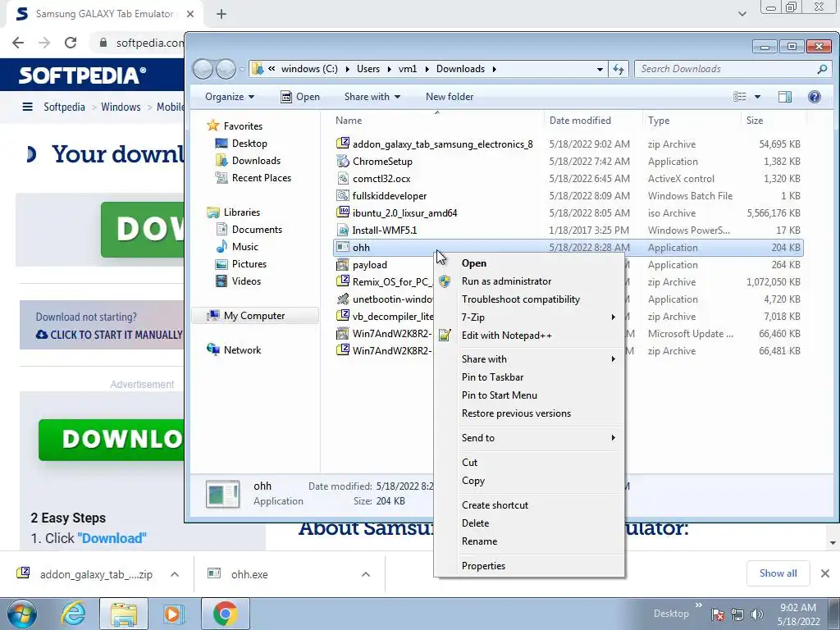This screenshot has width=840, height=630.
Task: Select the ibuntu_2.0_lixsur_amd64 iso icon
Action: pyautogui.click(x=342, y=212)
